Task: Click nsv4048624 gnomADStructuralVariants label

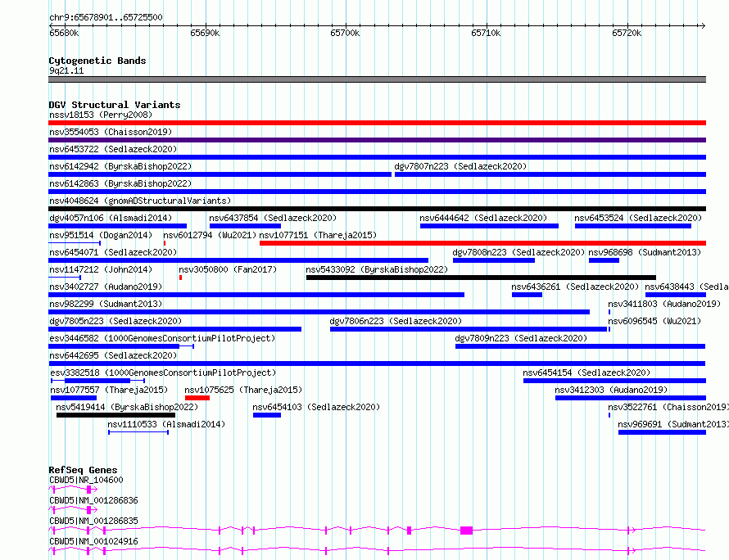Action: [140, 201]
